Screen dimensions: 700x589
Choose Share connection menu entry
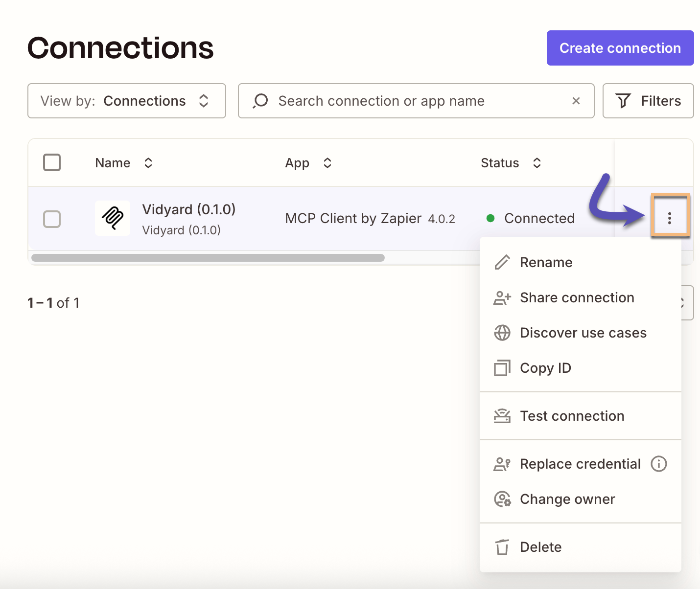click(581, 297)
